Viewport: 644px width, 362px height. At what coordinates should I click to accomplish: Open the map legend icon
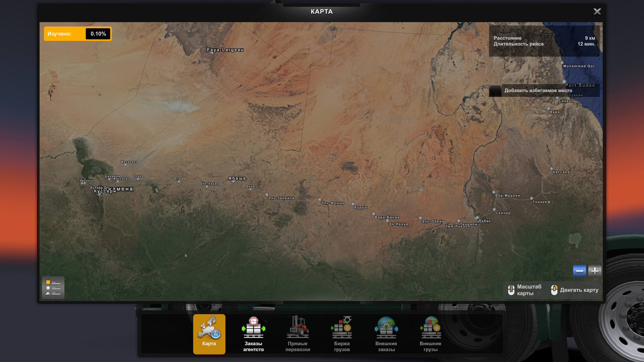click(x=53, y=288)
